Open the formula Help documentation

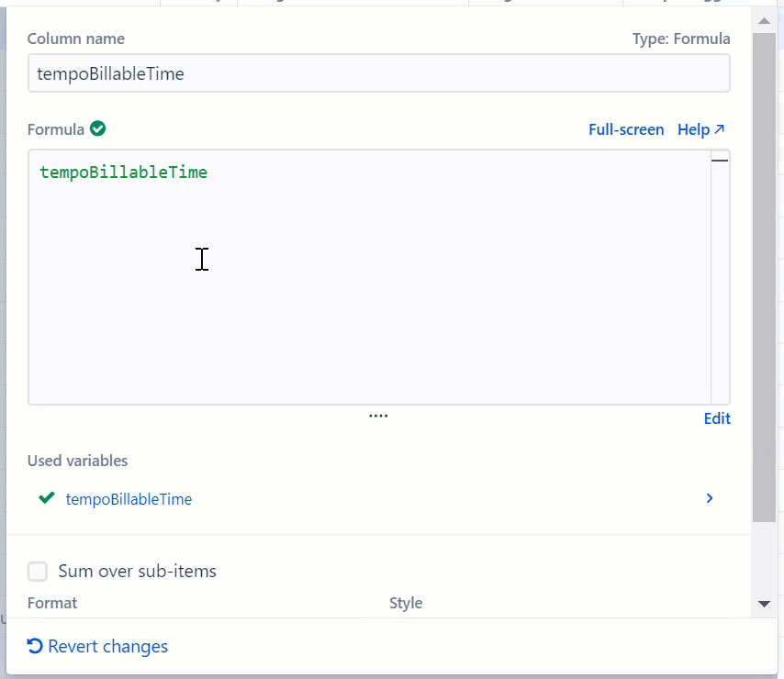pyautogui.click(x=694, y=129)
